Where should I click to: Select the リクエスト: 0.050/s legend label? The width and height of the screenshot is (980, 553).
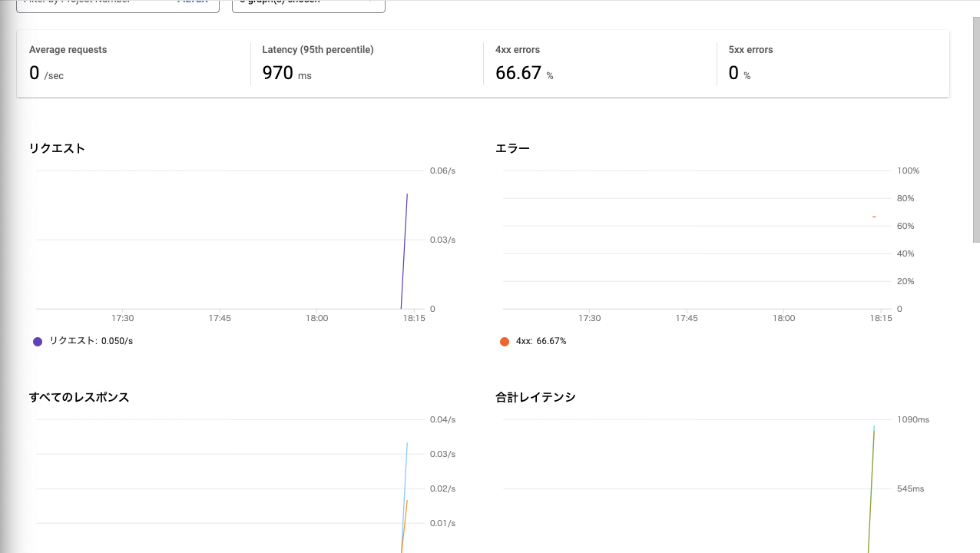pos(91,341)
